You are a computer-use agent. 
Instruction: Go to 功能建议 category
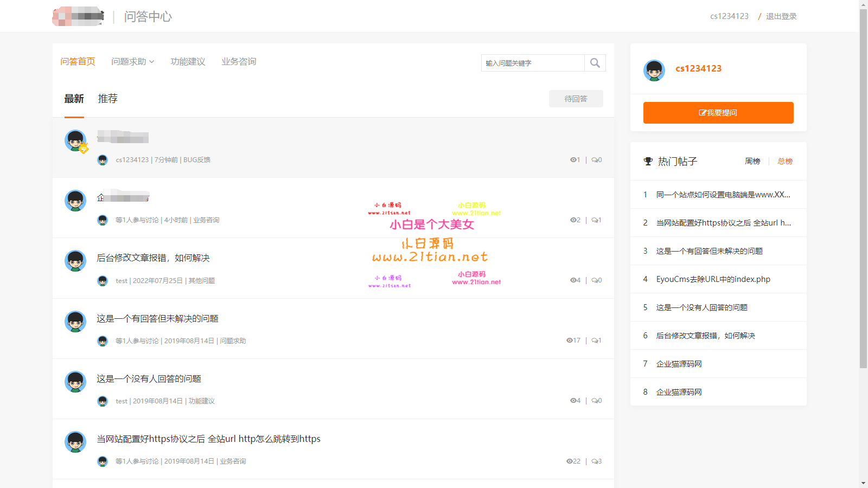click(x=188, y=62)
